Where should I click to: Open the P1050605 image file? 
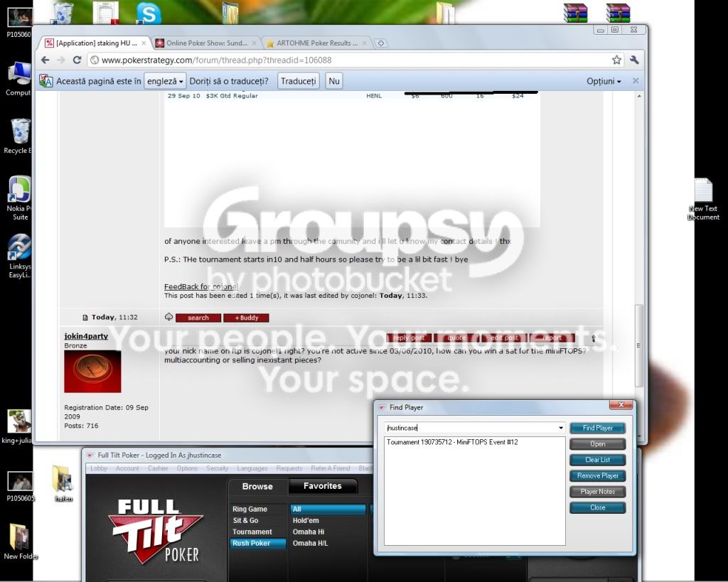coord(20,486)
